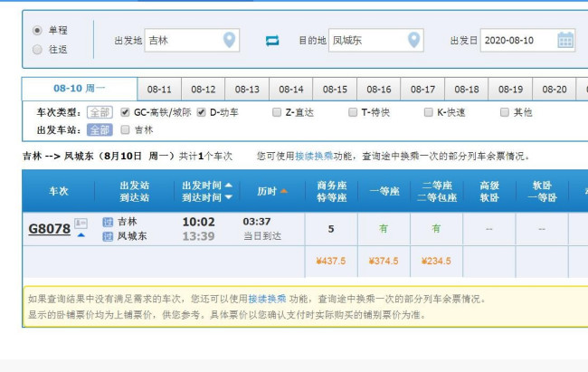This screenshot has height=372, width=588.
Task: Click the location pin in 出发地 field
Action: [x=229, y=40]
